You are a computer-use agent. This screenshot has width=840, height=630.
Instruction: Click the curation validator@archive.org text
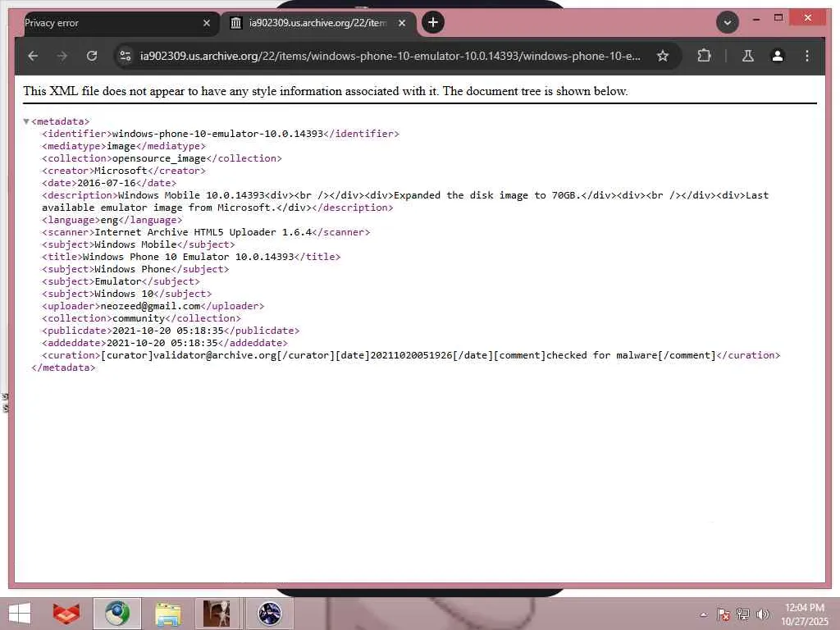(215, 356)
